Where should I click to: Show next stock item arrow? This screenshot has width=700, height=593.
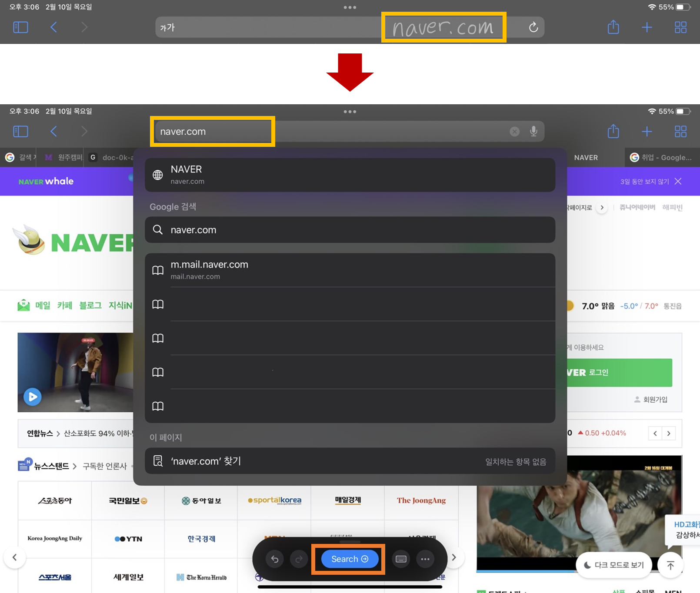[x=669, y=433]
